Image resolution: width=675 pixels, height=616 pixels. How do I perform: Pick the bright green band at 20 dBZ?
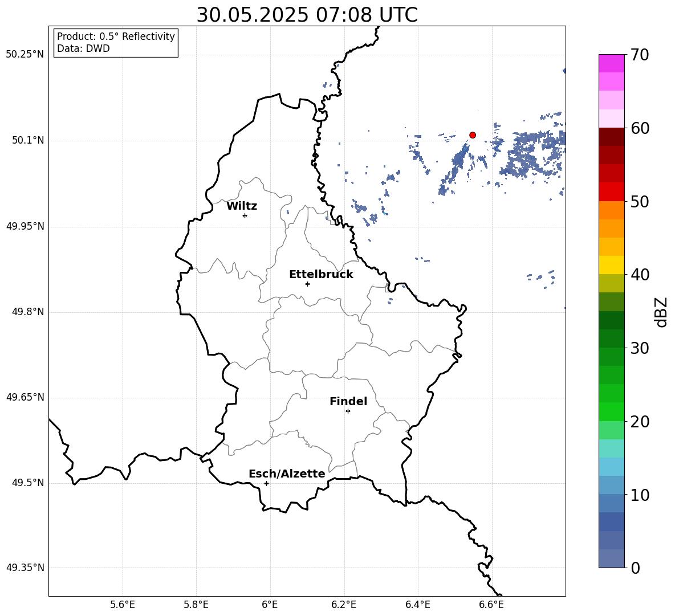coord(612,411)
